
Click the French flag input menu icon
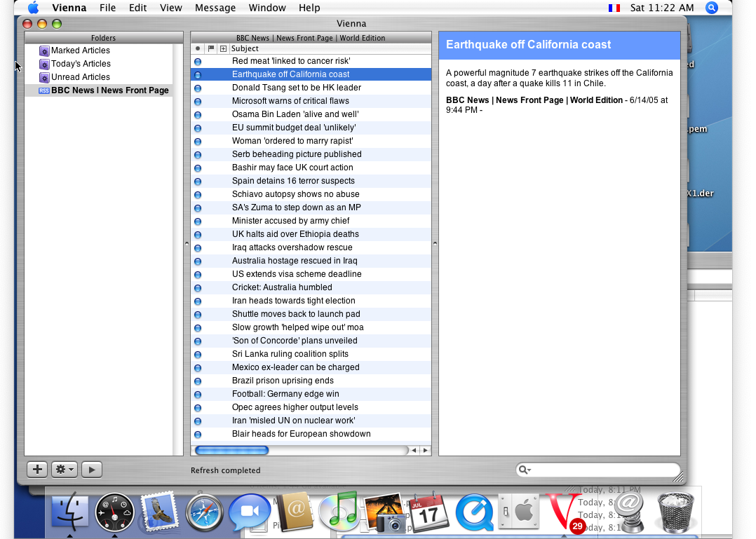click(614, 8)
